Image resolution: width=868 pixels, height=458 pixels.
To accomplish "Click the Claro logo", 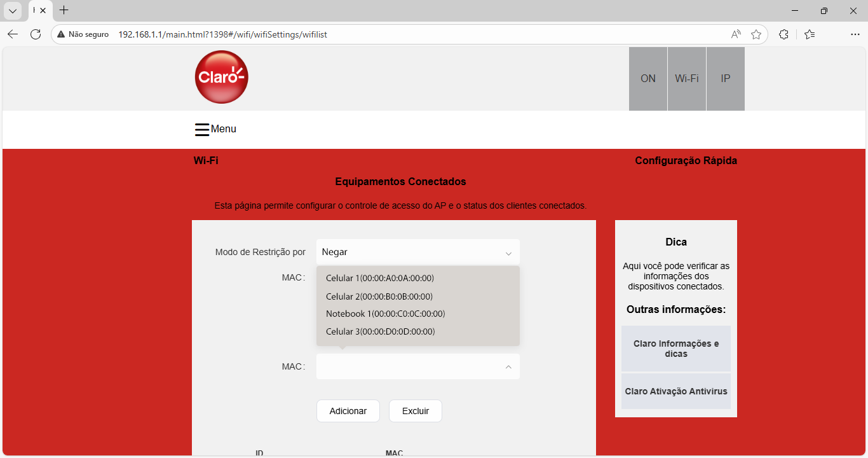I will pyautogui.click(x=221, y=77).
